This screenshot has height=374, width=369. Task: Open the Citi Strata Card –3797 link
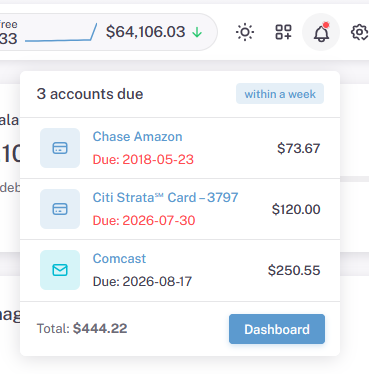165,198
